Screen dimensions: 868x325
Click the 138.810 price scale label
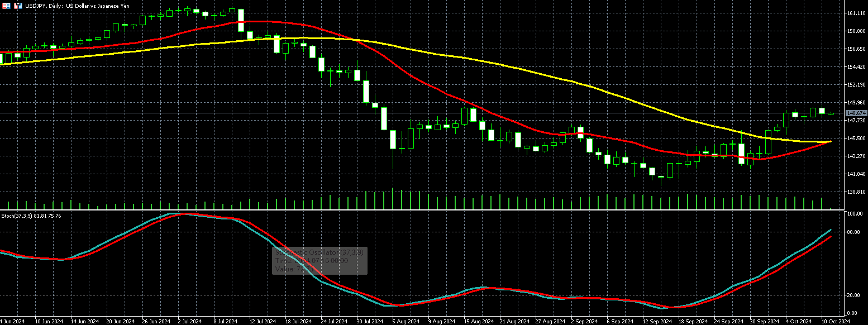pos(856,192)
